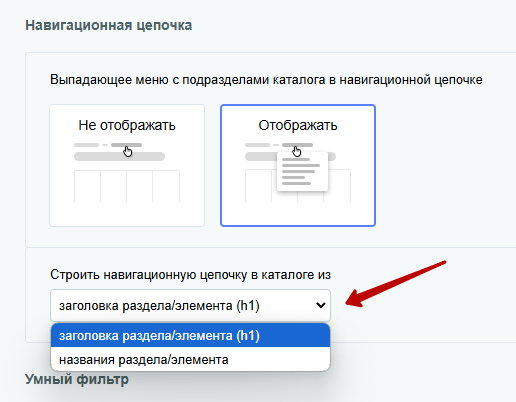Click hand cursor icon in "Отображать" preview
The height and width of the screenshot is (402, 516).
297,152
